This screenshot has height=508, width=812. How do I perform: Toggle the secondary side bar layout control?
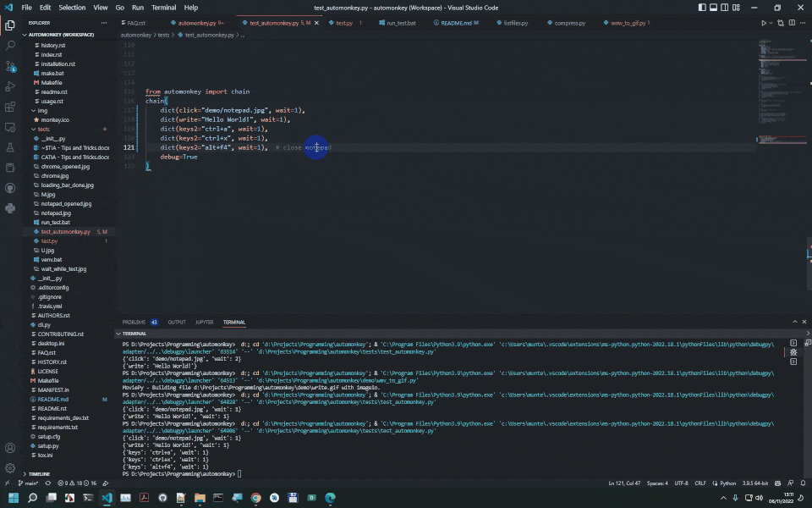(724, 7)
